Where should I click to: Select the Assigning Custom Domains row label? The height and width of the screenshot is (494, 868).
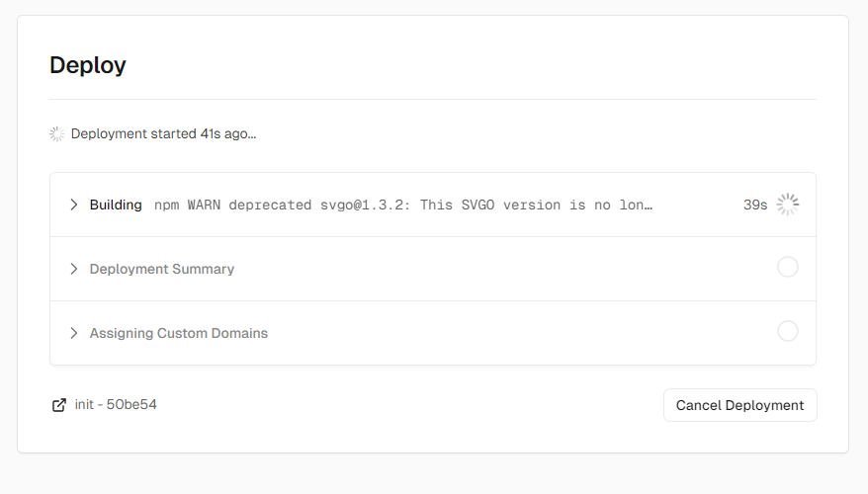click(x=178, y=333)
